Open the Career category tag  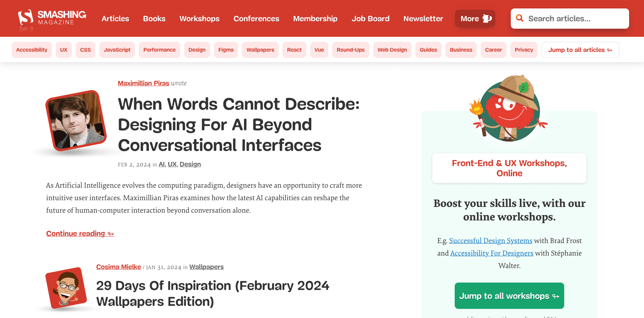(x=494, y=50)
